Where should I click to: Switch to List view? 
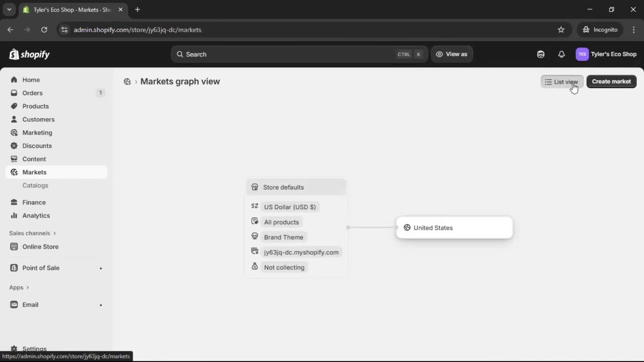tap(562, 81)
